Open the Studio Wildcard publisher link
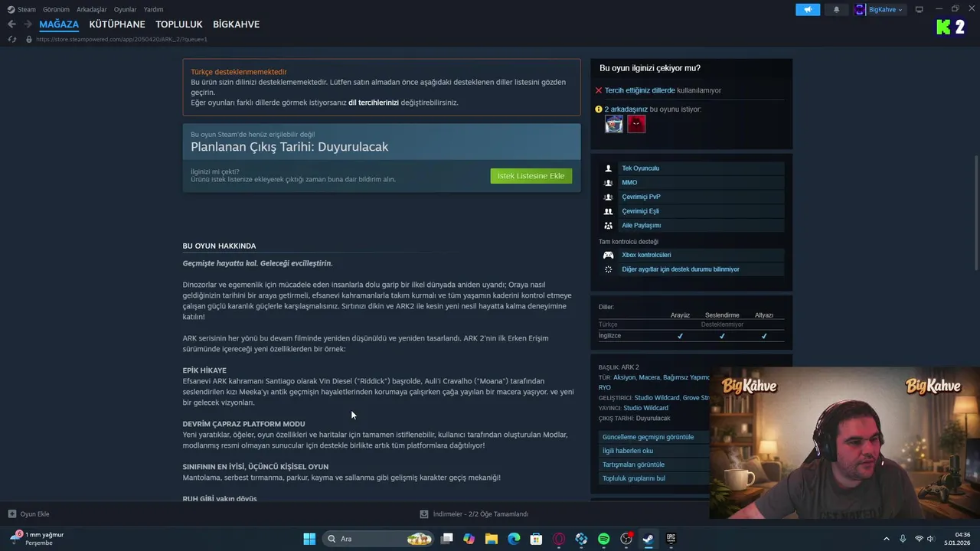Viewport: 980px width, 551px height. tap(645, 408)
